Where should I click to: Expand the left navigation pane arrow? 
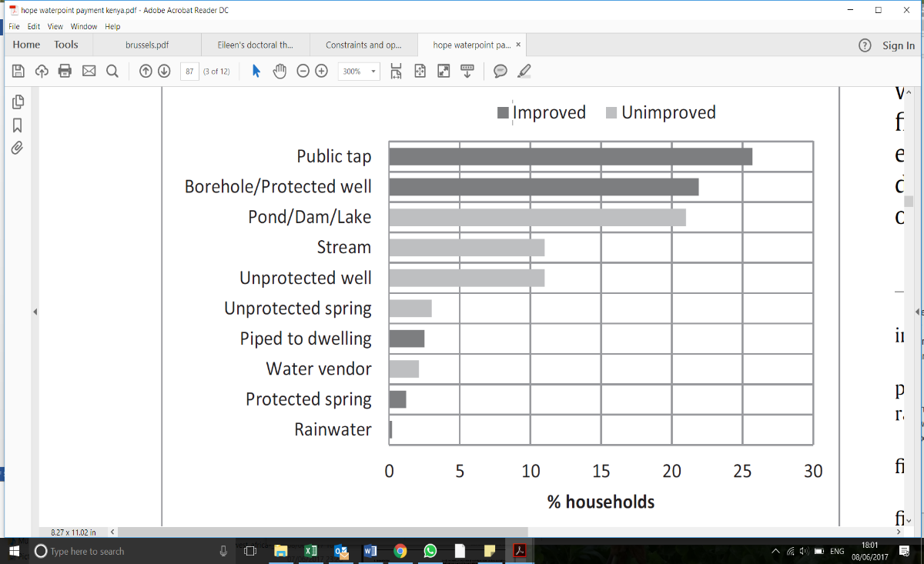point(35,312)
